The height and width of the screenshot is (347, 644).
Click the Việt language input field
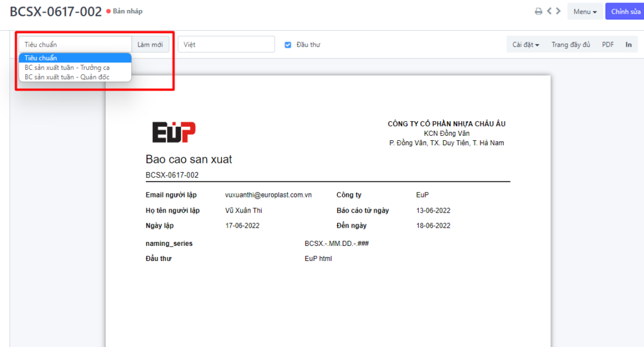(226, 45)
